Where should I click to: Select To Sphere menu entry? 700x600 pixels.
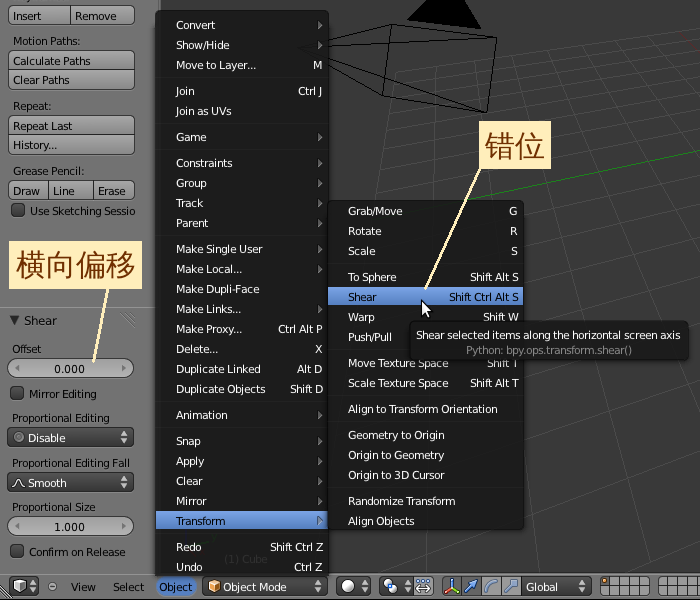pos(425,277)
